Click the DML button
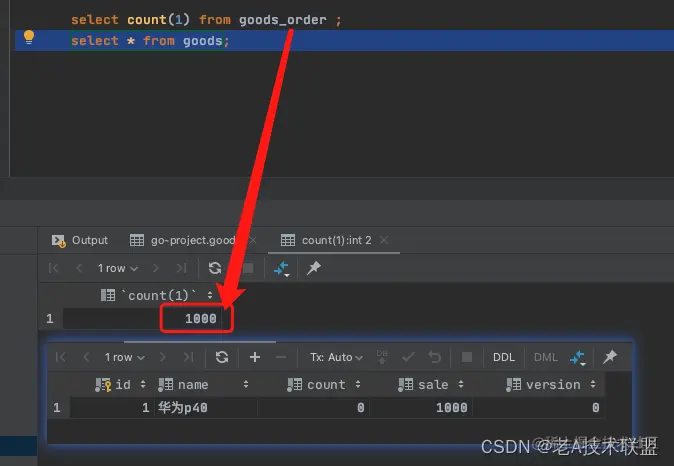This screenshot has height=466, width=674. pos(545,357)
